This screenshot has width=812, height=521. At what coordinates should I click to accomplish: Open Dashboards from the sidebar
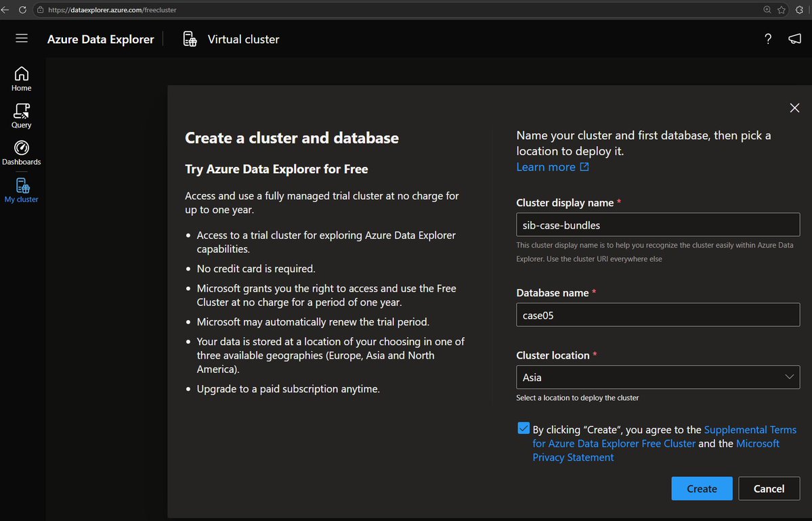click(x=21, y=153)
